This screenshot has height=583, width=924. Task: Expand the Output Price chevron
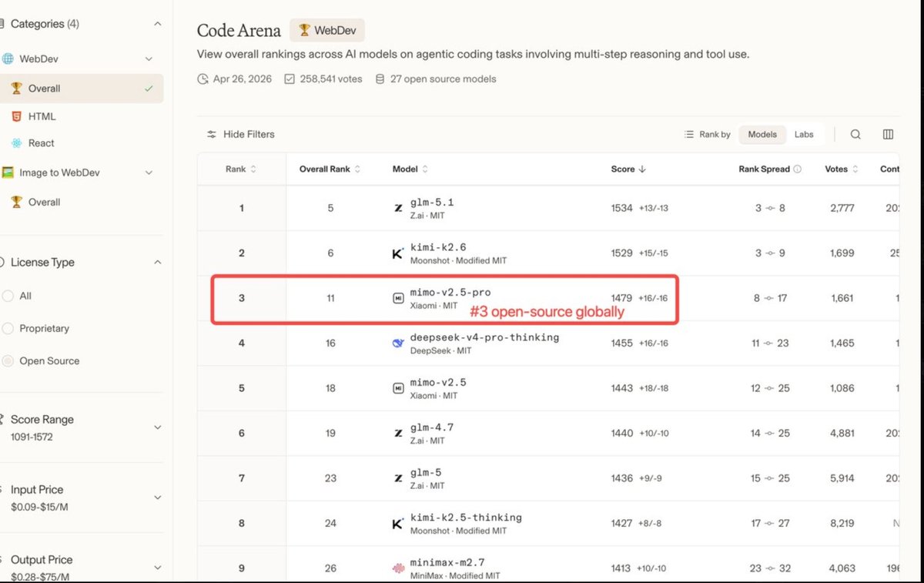(158, 568)
